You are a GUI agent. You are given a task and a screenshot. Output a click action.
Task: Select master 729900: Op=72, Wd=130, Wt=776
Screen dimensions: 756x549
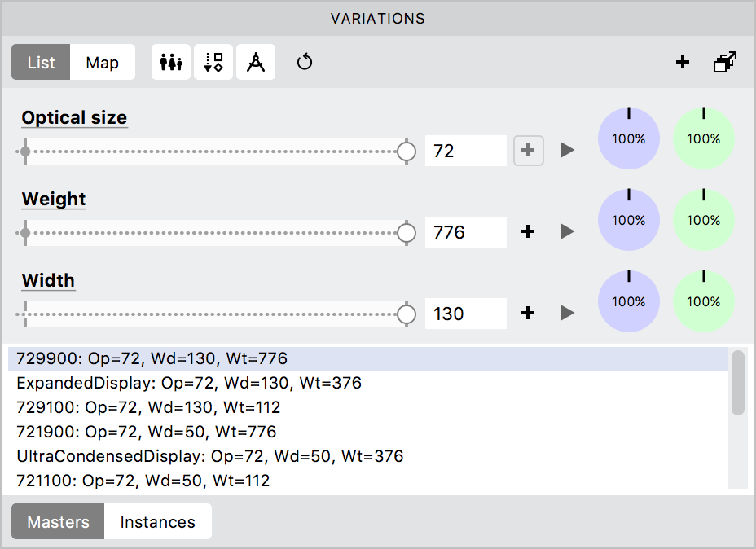(368, 358)
